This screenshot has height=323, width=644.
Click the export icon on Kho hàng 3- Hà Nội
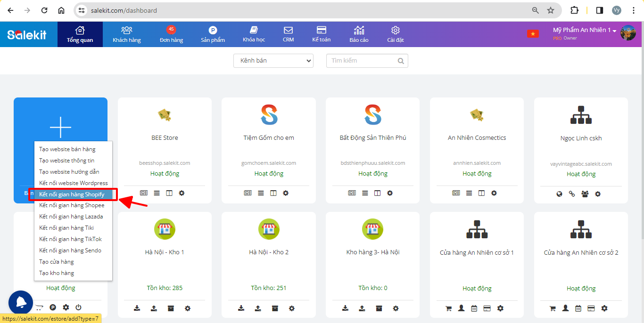pos(362,308)
